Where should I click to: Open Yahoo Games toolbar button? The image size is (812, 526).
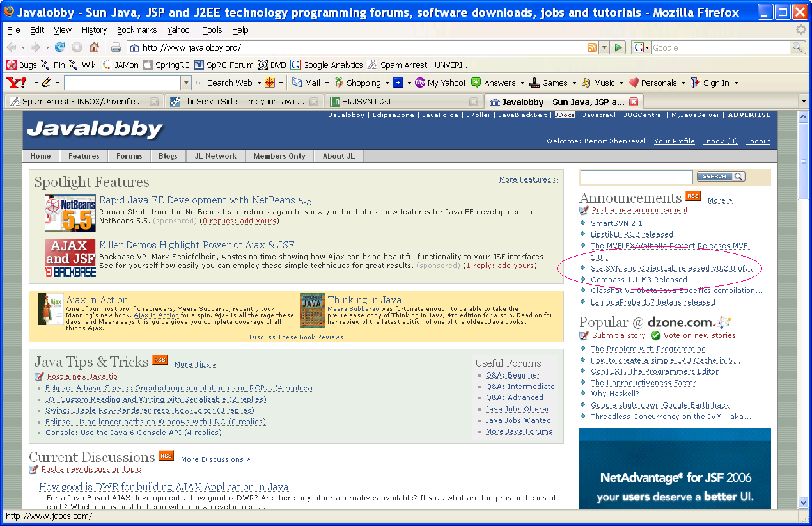pos(549,83)
